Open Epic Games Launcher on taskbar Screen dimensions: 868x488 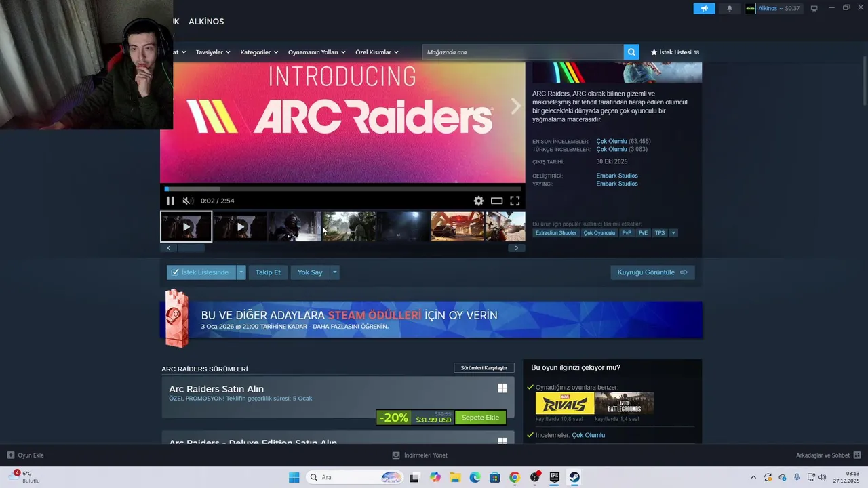555,477
